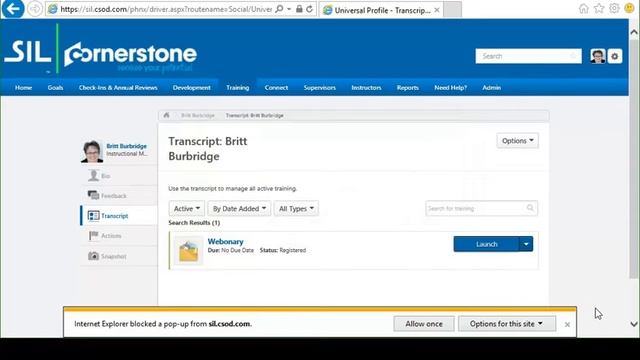Open the Reports menu
The height and width of the screenshot is (360, 640).
tap(408, 87)
